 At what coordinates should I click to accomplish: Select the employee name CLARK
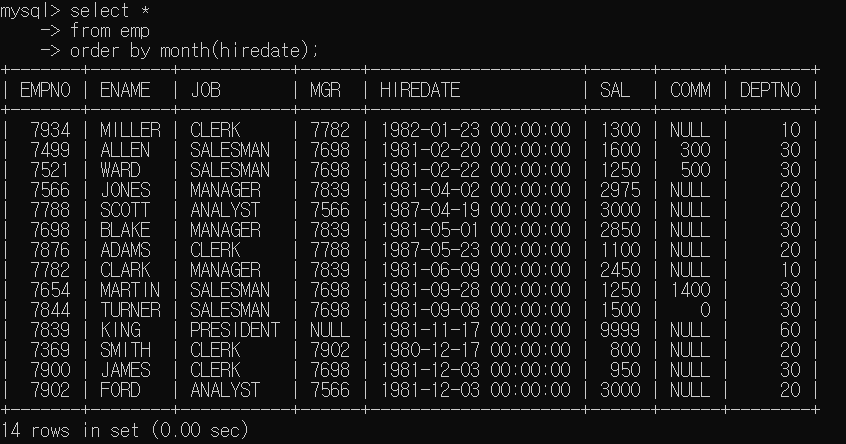click(x=125, y=270)
